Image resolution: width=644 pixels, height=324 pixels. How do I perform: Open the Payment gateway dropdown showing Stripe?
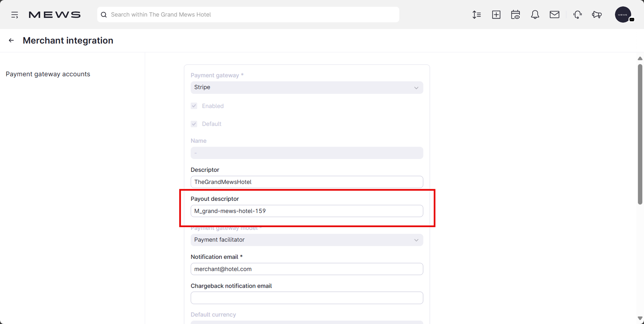pos(307,87)
